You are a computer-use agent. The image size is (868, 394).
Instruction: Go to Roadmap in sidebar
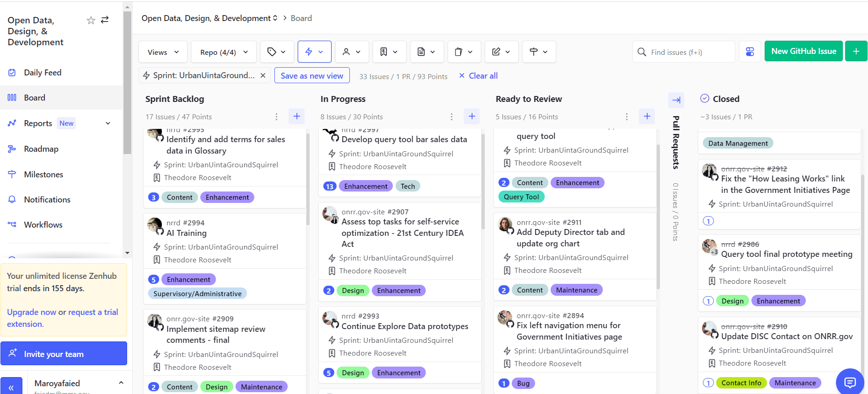click(41, 149)
